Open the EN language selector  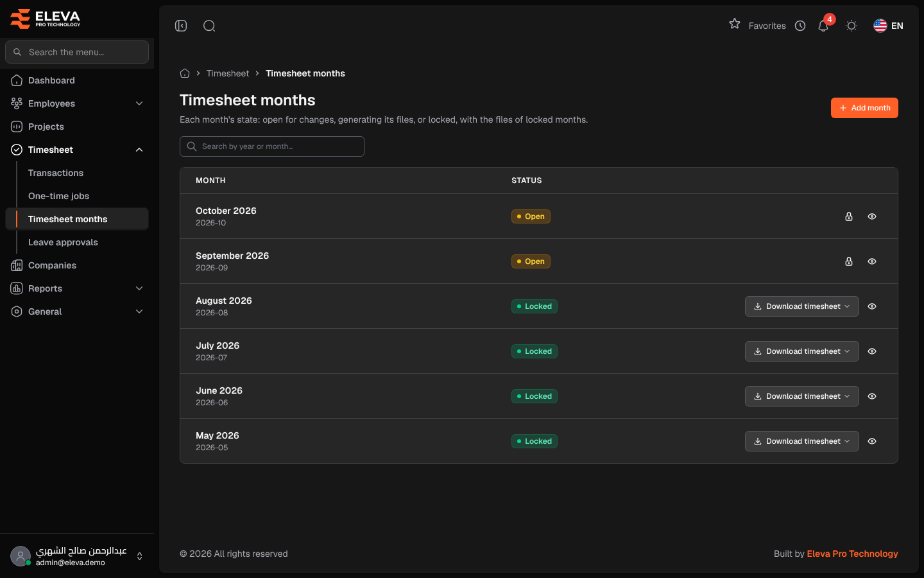888,26
